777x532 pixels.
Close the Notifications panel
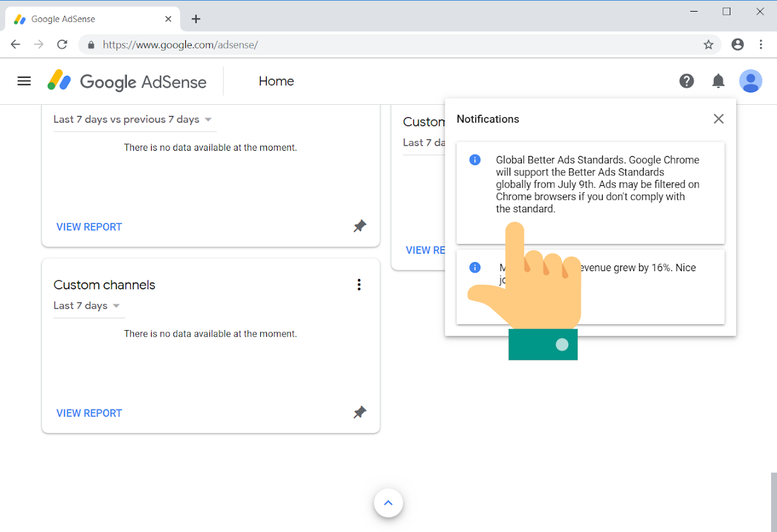[x=718, y=118]
